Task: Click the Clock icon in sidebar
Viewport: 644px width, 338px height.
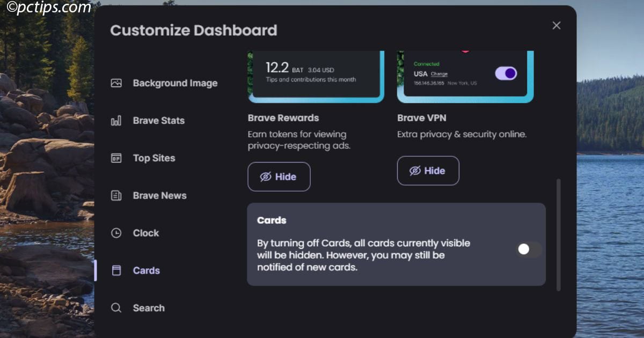Action: click(116, 233)
